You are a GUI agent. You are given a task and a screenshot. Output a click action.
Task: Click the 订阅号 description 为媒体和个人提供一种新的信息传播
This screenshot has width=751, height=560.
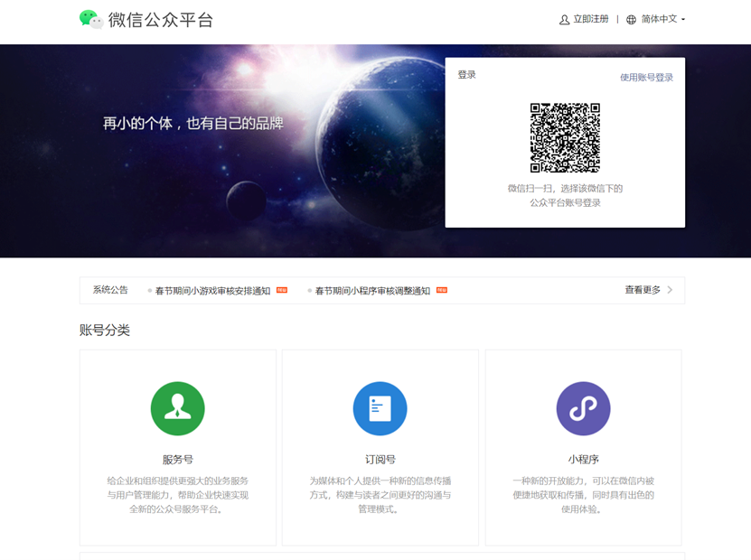[380, 495]
